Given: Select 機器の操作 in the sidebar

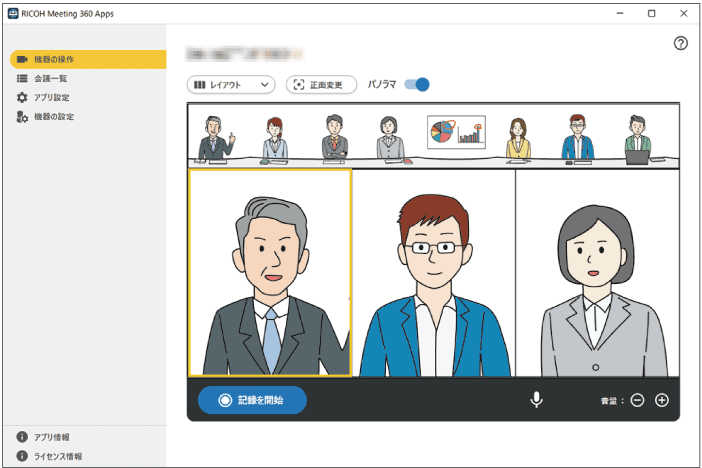Looking at the screenshot, I should 88,59.
